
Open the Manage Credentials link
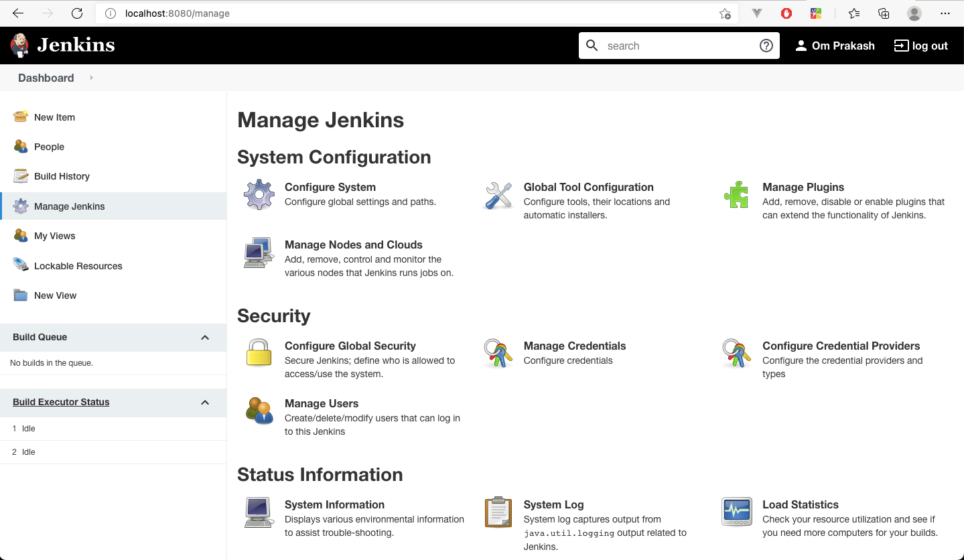[x=575, y=346]
